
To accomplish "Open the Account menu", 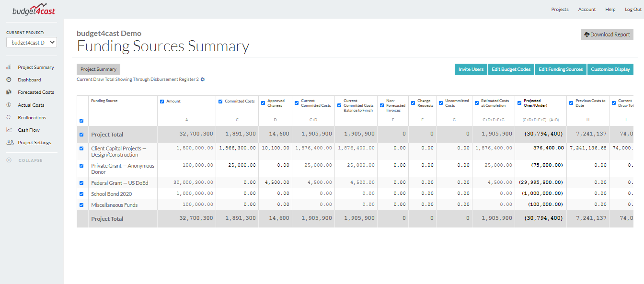I will pos(587,10).
